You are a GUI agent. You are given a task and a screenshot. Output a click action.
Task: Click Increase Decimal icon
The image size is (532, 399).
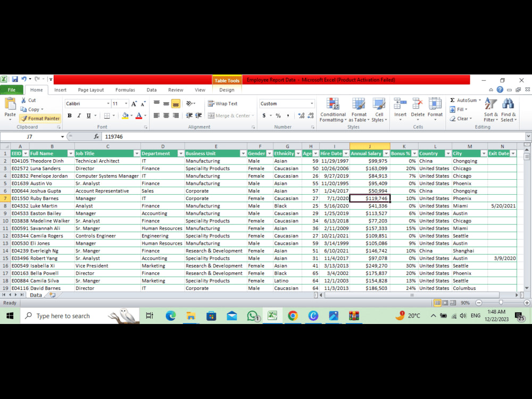pos(301,115)
